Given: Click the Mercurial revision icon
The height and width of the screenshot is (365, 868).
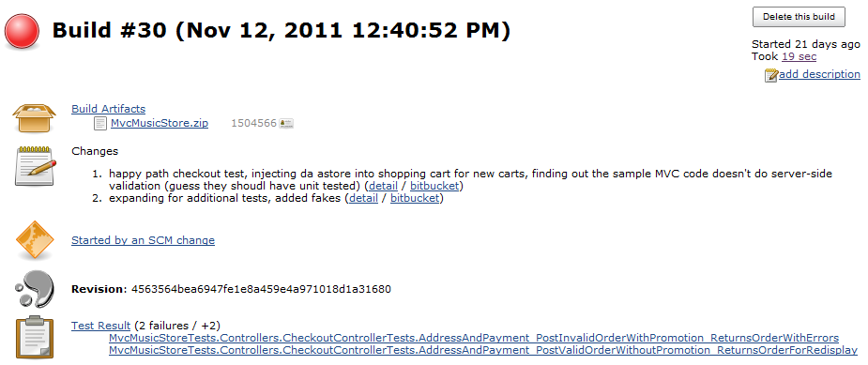Looking at the screenshot, I should (x=35, y=289).
